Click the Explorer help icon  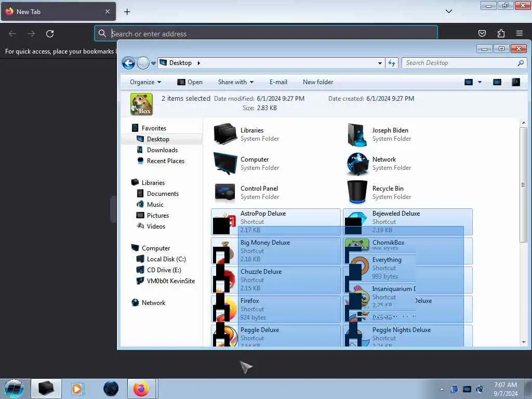[x=516, y=82]
